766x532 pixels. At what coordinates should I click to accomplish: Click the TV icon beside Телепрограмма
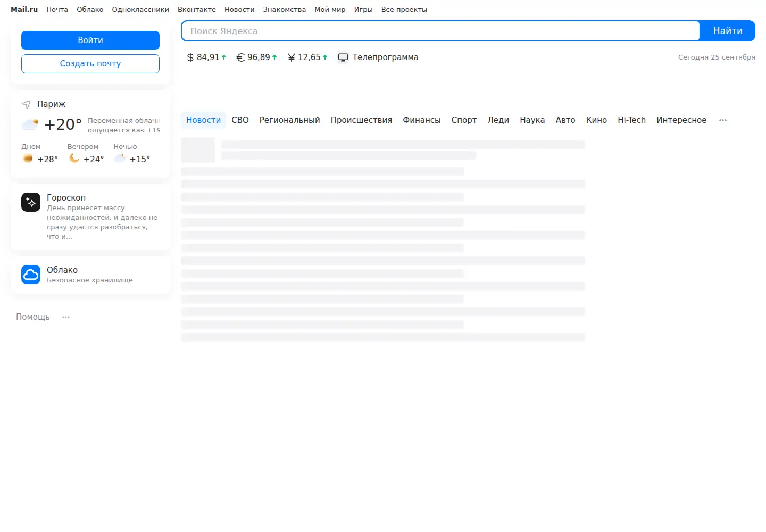343,57
